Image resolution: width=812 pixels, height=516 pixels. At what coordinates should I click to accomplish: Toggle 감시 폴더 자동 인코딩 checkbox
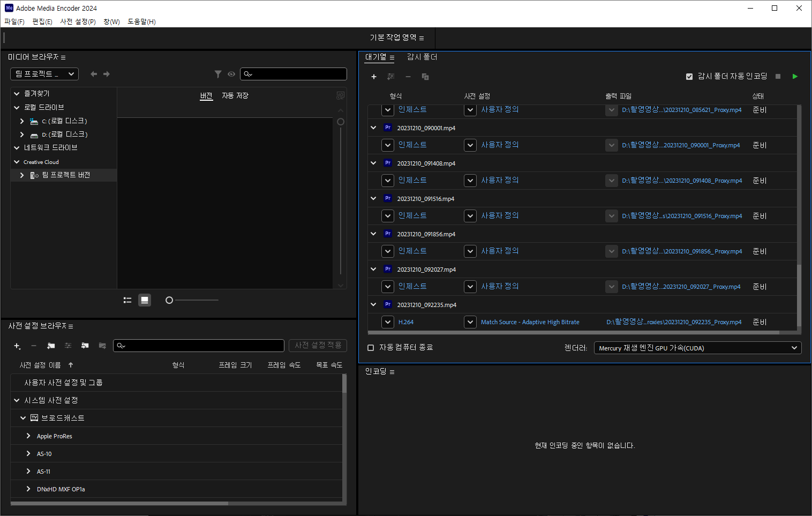(x=689, y=77)
